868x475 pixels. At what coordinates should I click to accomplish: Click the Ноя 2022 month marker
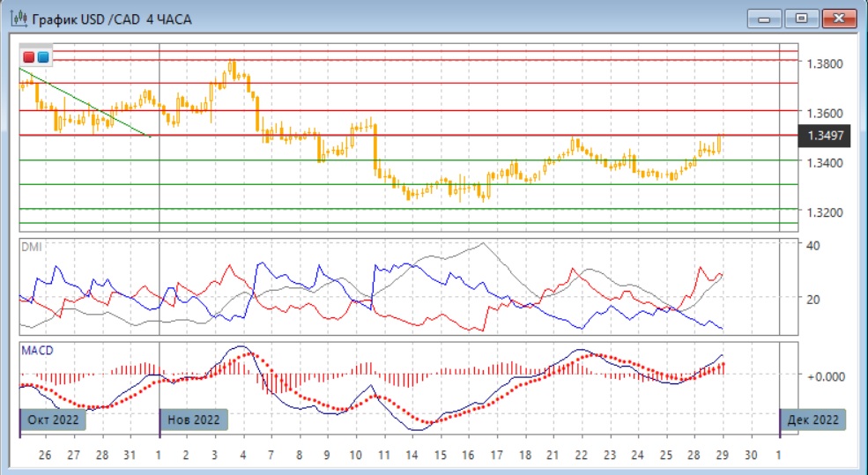click(x=193, y=419)
